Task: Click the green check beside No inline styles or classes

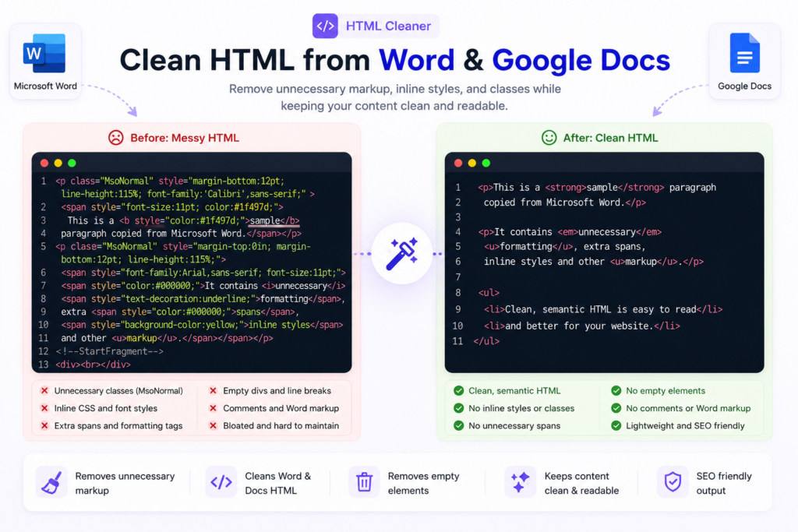Action: tap(458, 408)
